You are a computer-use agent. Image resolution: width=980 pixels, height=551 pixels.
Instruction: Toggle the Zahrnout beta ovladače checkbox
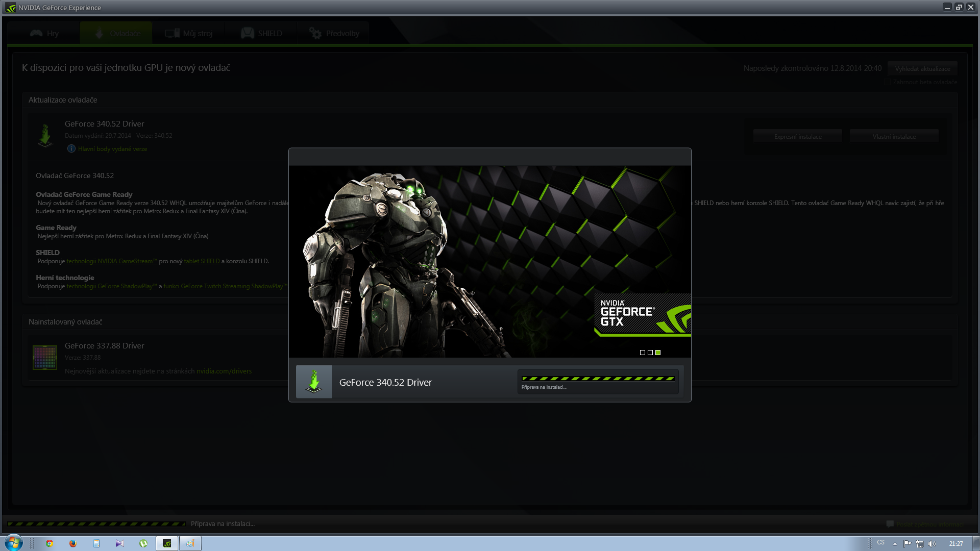pos(889,82)
